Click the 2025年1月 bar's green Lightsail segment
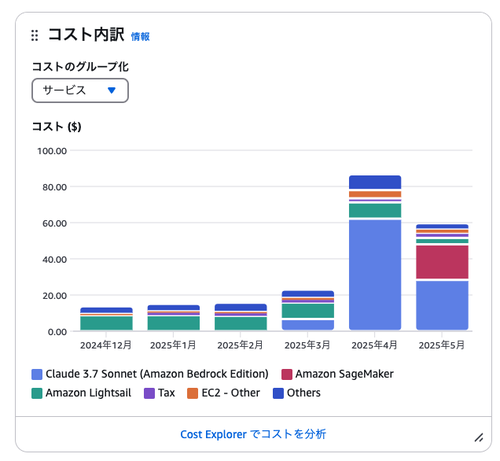Screen dimensions: 500x461 [174, 323]
